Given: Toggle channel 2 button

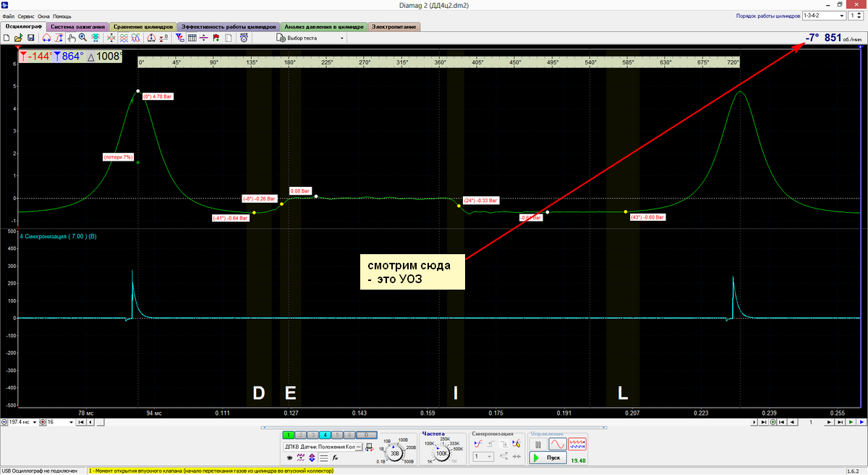Looking at the screenshot, I should [301, 434].
